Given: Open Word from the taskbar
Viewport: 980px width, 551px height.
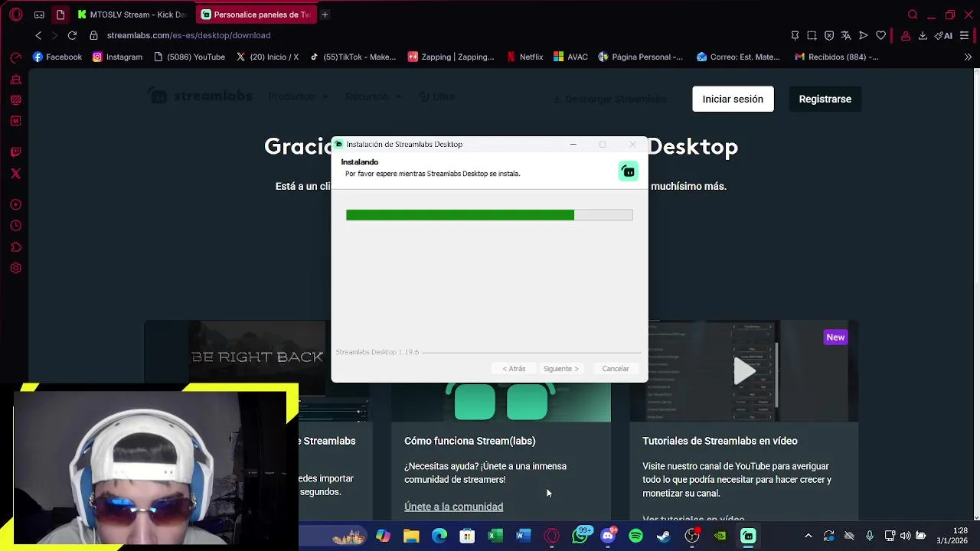Looking at the screenshot, I should (x=524, y=536).
